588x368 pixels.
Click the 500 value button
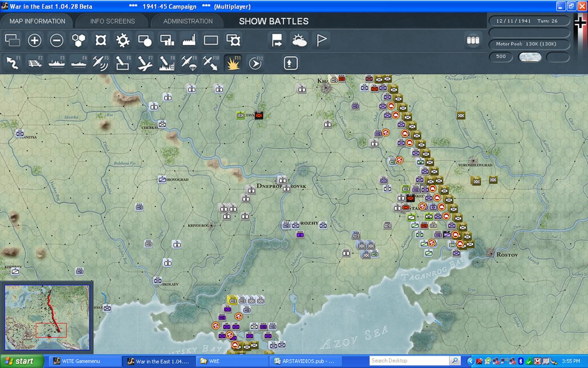point(501,57)
